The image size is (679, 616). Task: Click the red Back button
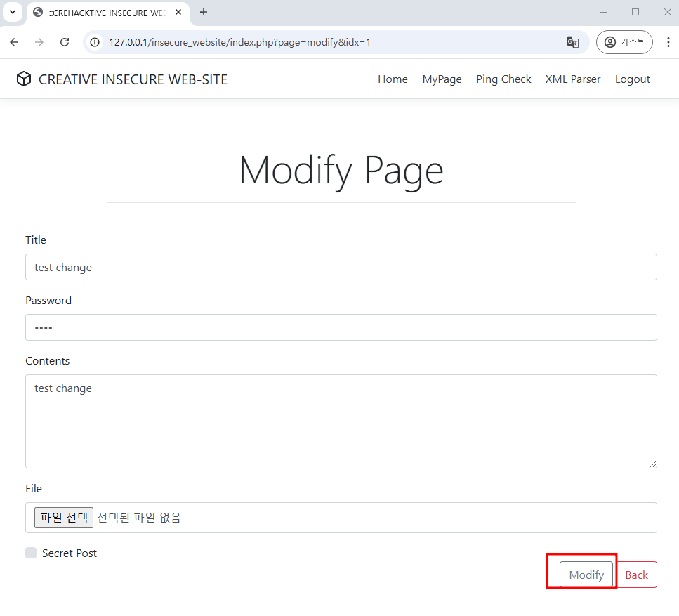pos(636,575)
